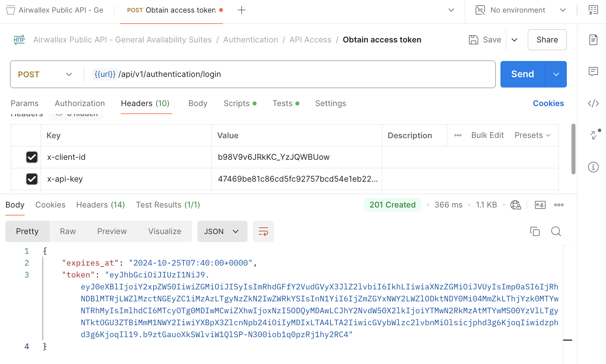Viewport: 606px width, 364px height.
Task: Click the info icon in right sidebar
Action: [x=594, y=167]
